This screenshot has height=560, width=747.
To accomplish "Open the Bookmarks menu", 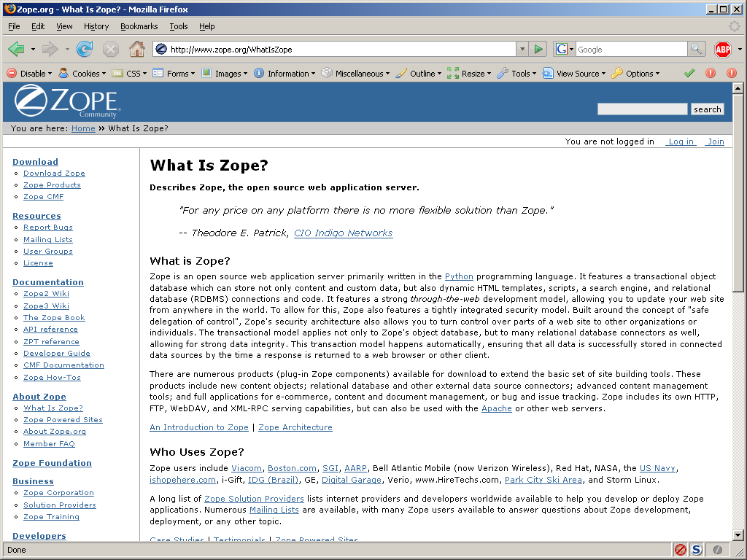I will pyautogui.click(x=139, y=26).
